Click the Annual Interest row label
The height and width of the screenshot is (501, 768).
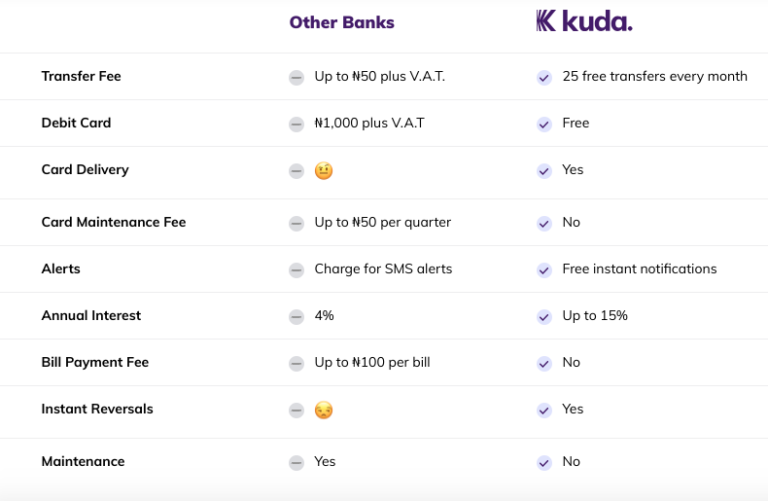tap(91, 315)
